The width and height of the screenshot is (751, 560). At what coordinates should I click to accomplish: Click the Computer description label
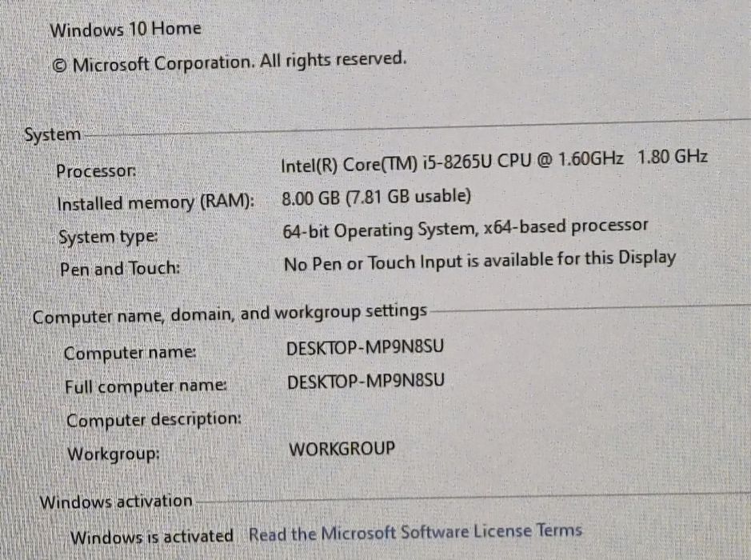pyautogui.click(x=154, y=420)
